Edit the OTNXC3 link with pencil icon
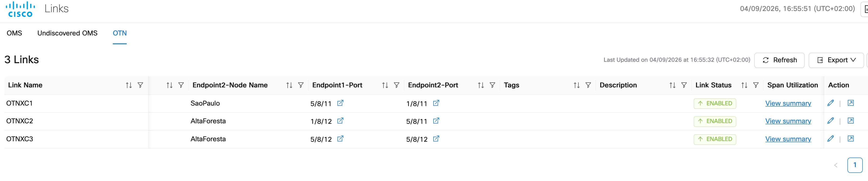Image resolution: width=868 pixels, height=181 pixels. pyautogui.click(x=831, y=139)
